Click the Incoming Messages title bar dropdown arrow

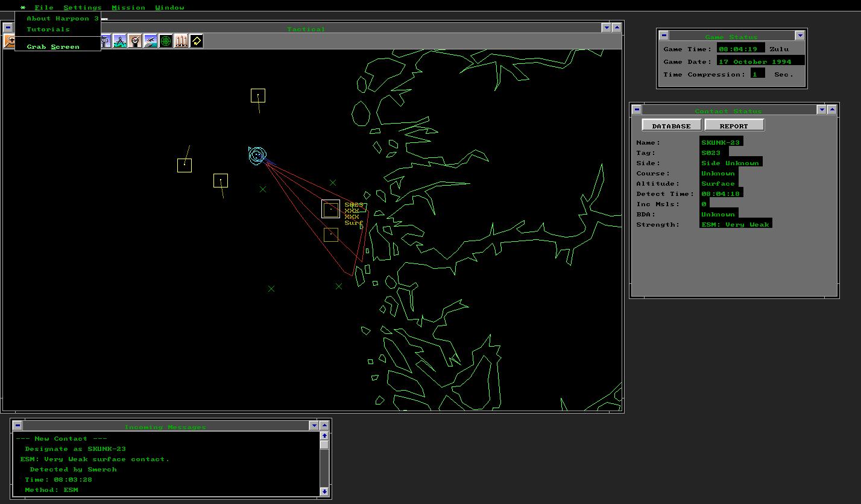pos(314,425)
